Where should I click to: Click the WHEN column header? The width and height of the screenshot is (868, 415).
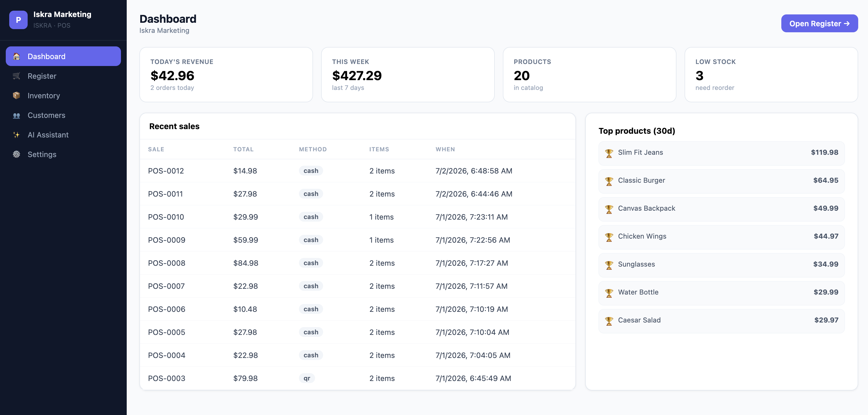(445, 149)
